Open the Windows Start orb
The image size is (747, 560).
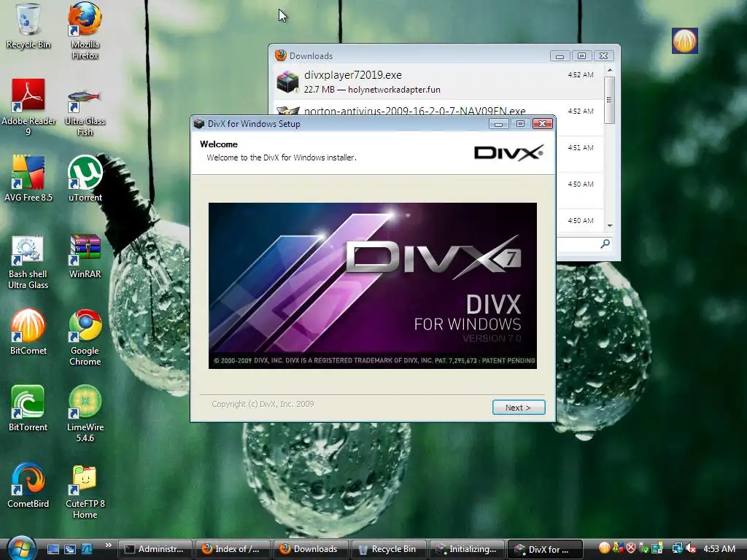(x=21, y=548)
